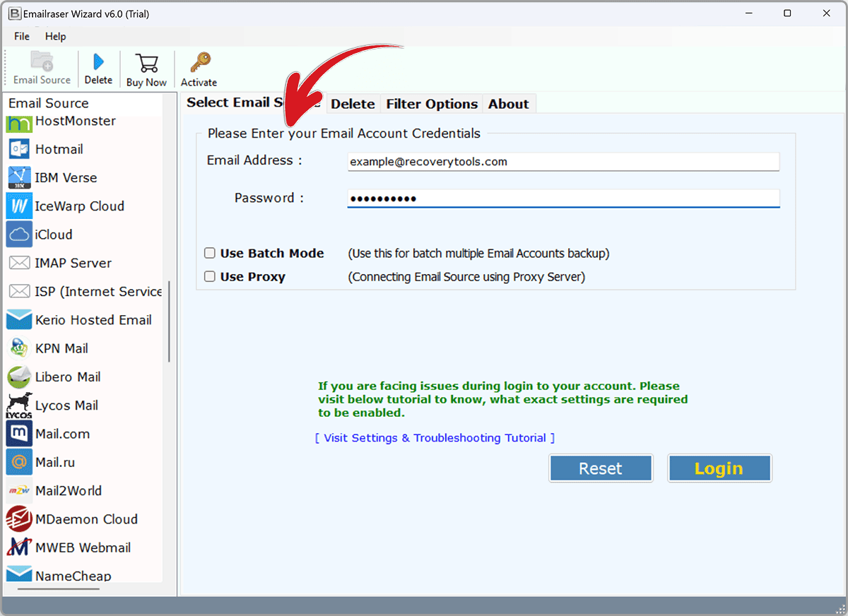
Task: Select the Mail2World icon
Action: coord(18,490)
